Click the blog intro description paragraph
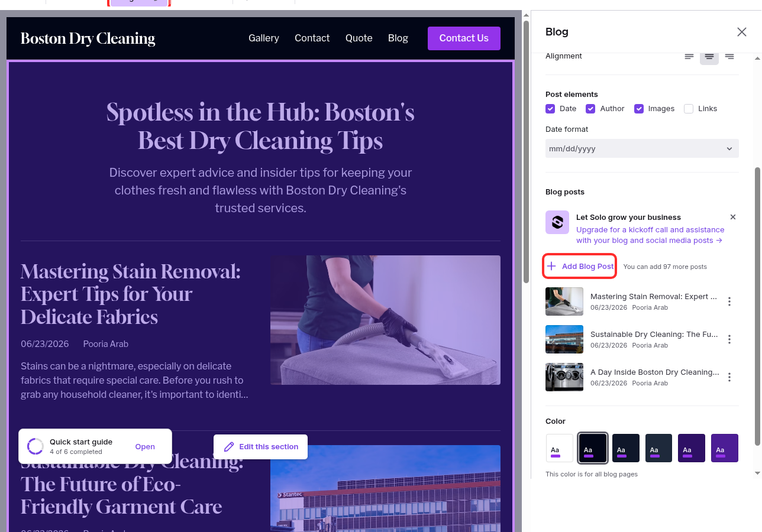 click(260, 191)
